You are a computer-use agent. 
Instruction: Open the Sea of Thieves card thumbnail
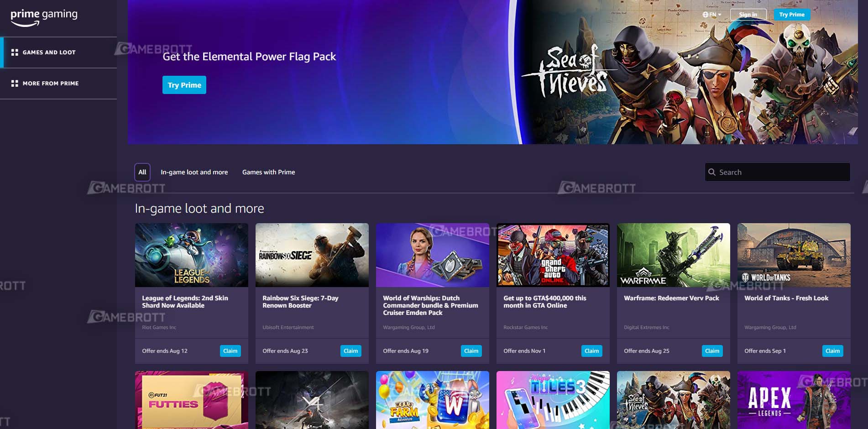(674, 400)
